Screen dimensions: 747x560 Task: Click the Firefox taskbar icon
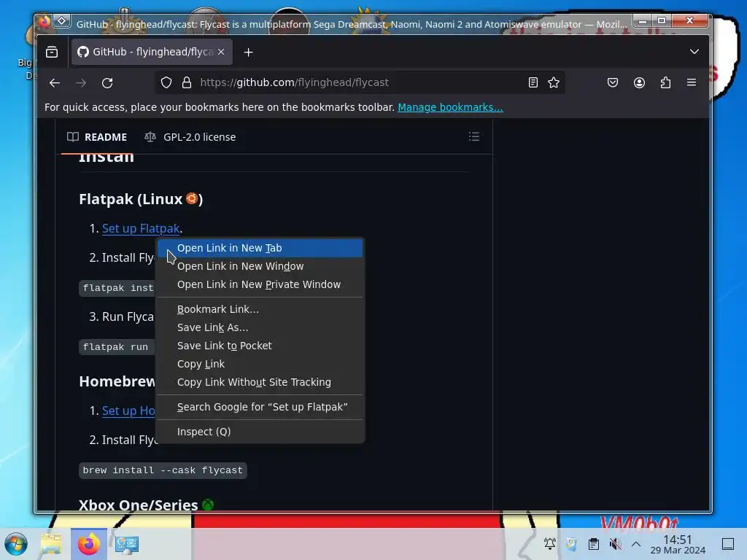coord(88,544)
